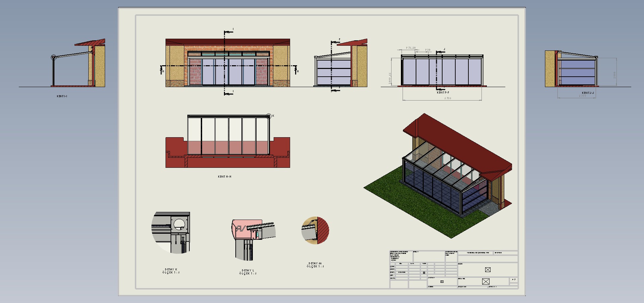Select the DETAY M scale label
Screen dimensions: 644x303
click(x=315, y=265)
